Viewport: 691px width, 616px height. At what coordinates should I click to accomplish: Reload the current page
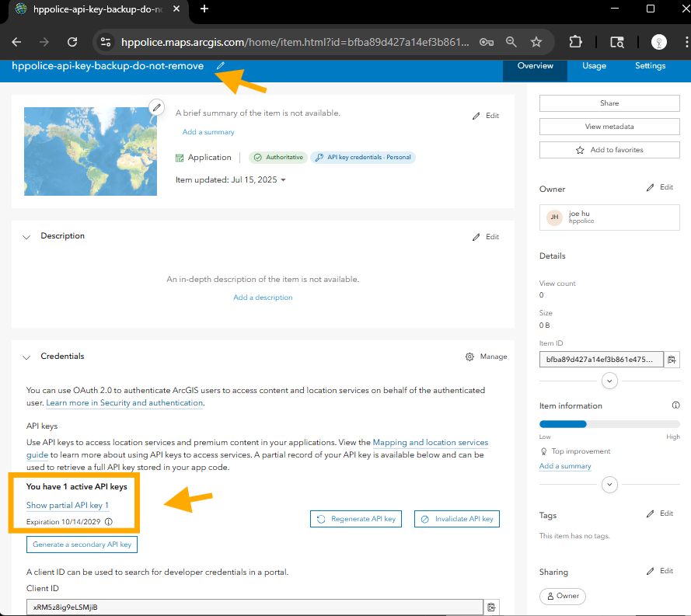click(x=72, y=42)
